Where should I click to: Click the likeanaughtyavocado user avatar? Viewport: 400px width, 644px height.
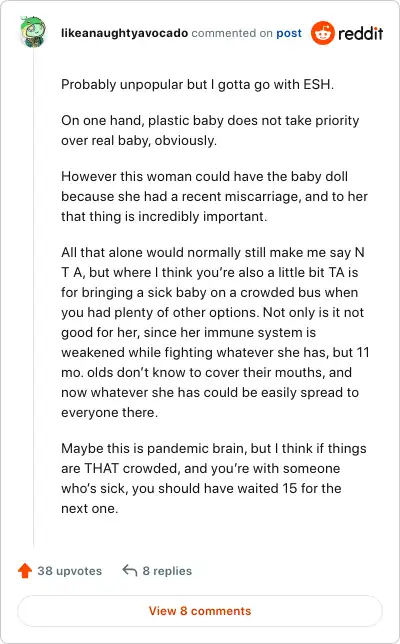point(33,32)
